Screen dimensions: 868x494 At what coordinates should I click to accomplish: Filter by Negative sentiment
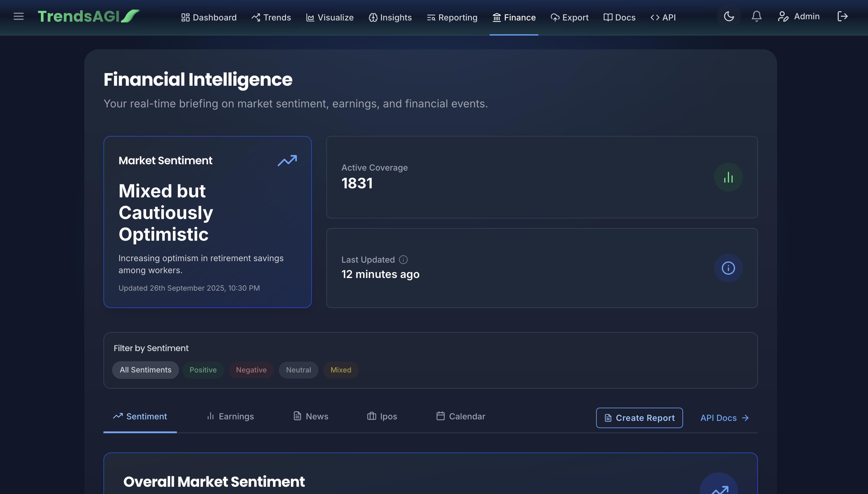pos(251,370)
